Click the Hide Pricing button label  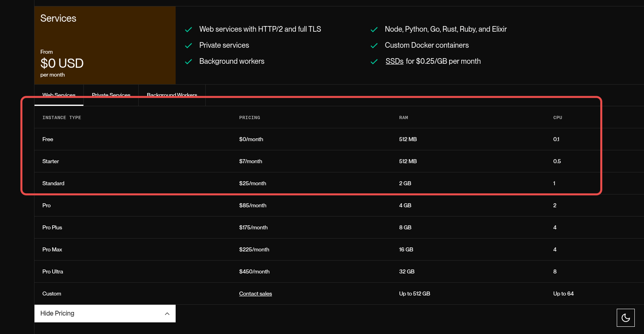pos(57,313)
